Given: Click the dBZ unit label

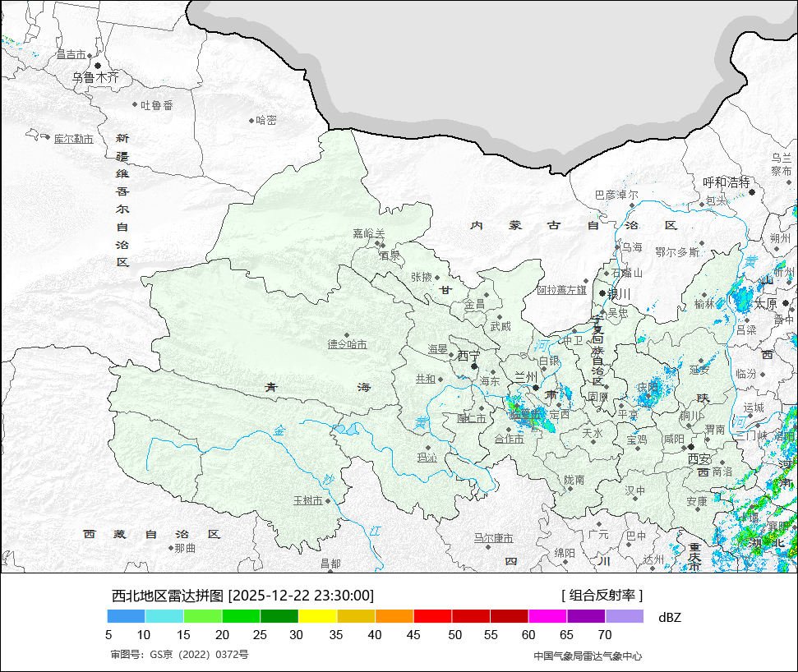Looking at the screenshot, I should (x=670, y=618).
